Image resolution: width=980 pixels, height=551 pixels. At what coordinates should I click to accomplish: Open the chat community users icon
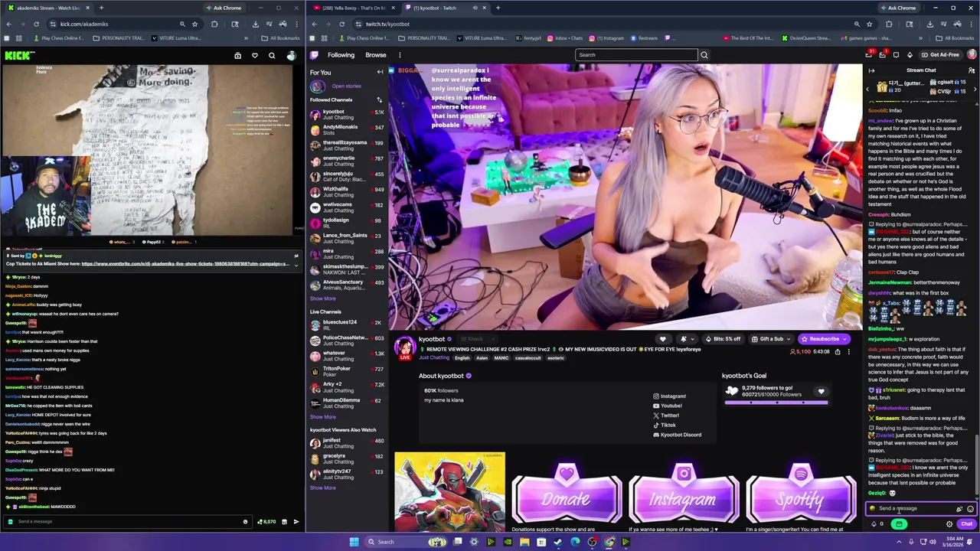(972, 70)
